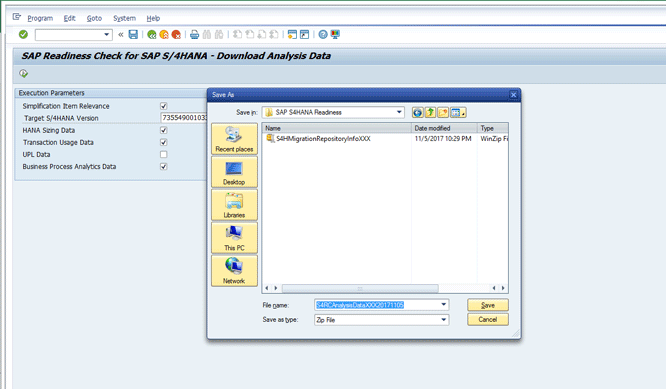Screen dimensions: 666x389
Task: Close the Save As dialog
Action: [513, 95]
